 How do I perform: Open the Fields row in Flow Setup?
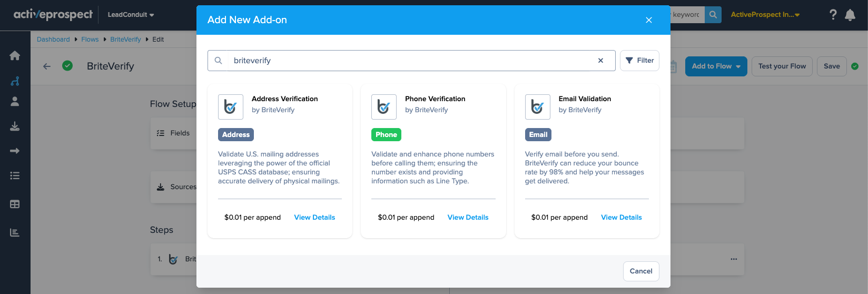tap(174, 133)
